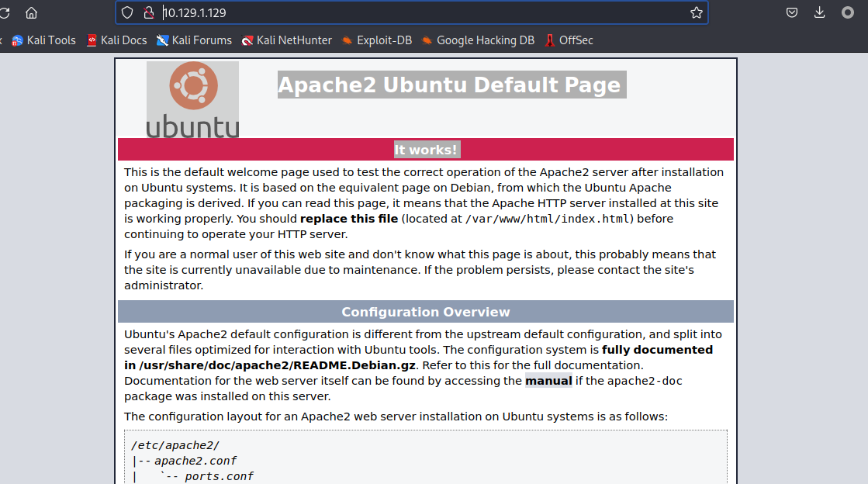Follow the 'manual' documentation link

(x=548, y=381)
